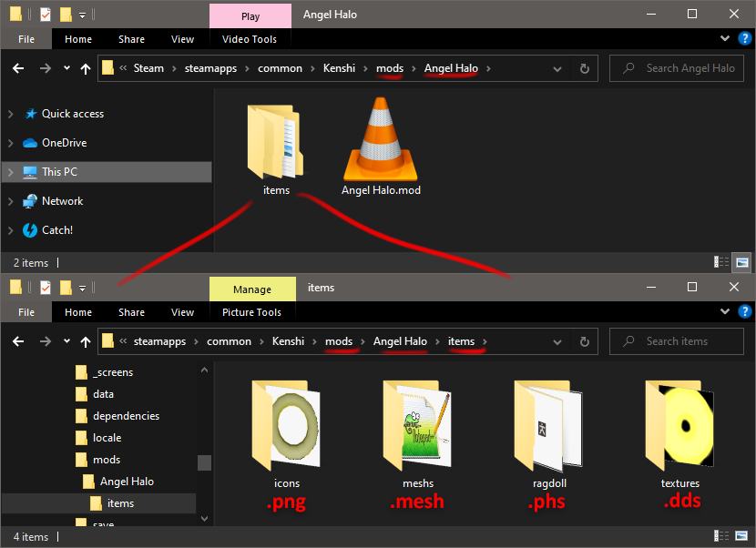Select locale folder in items tree
The image size is (756, 548).
pos(99,438)
